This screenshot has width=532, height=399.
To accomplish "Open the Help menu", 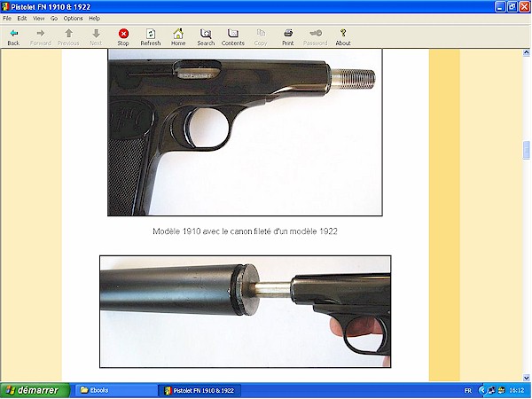I will 94,18.
